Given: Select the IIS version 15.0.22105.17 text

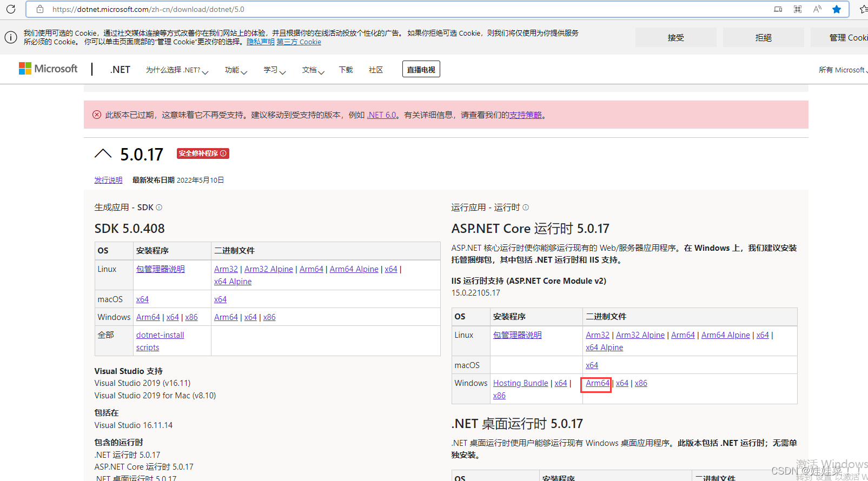Looking at the screenshot, I should [476, 293].
